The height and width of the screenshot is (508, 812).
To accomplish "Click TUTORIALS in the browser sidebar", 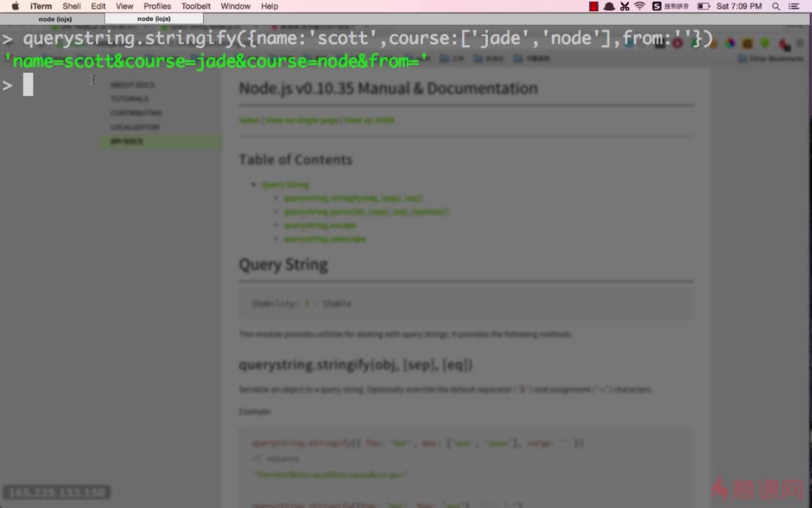I will pos(129,99).
